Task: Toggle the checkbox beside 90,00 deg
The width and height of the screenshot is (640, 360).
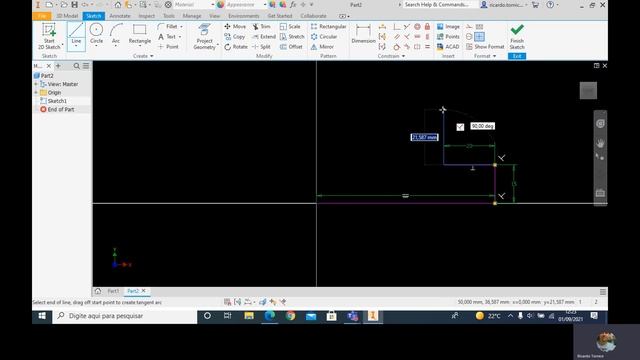Action: (x=460, y=127)
